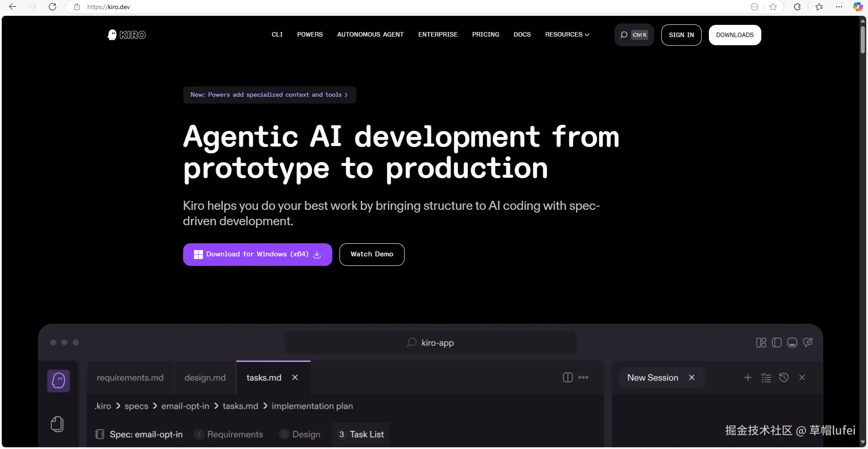Image resolution: width=868 pixels, height=449 pixels.
Task: Open the Powers nav item
Action: pyautogui.click(x=310, y=35)
